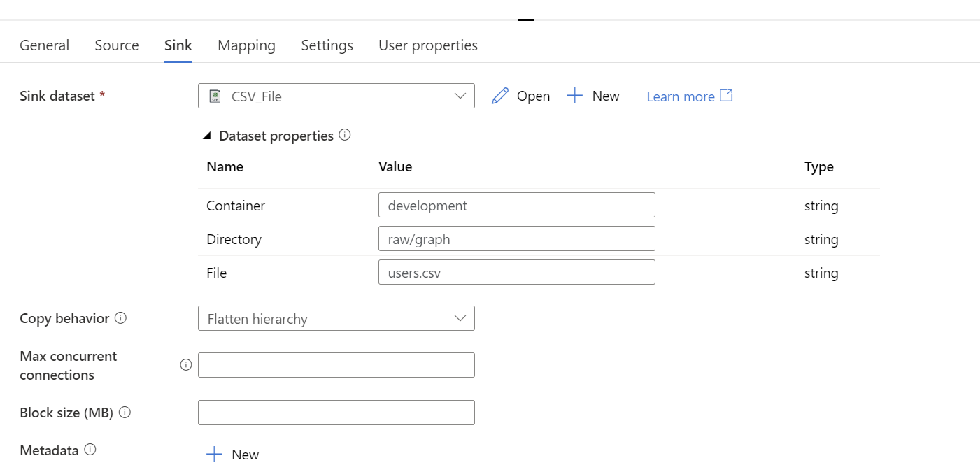Select the Container value field

(x=517, y=205)
